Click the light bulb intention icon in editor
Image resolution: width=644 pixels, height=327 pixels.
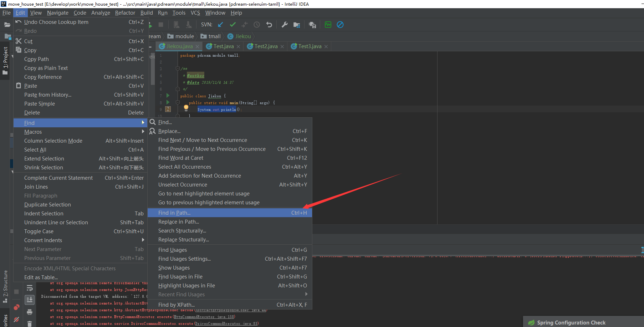pyautogui.click(x=186, y=108)
